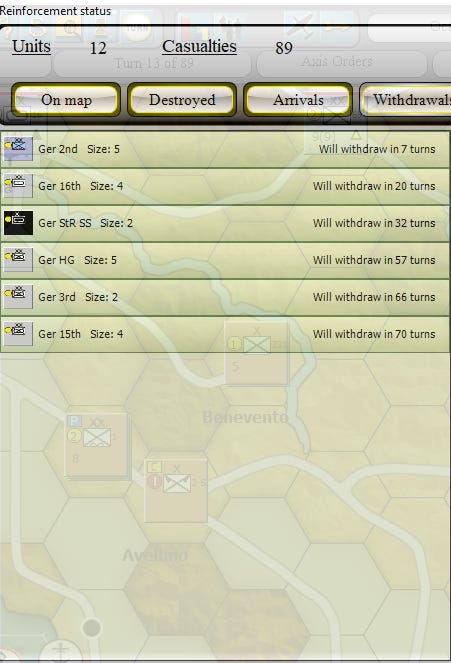
Task: Select the black Ger StR SS unit icon
Action: coord(18,223)
